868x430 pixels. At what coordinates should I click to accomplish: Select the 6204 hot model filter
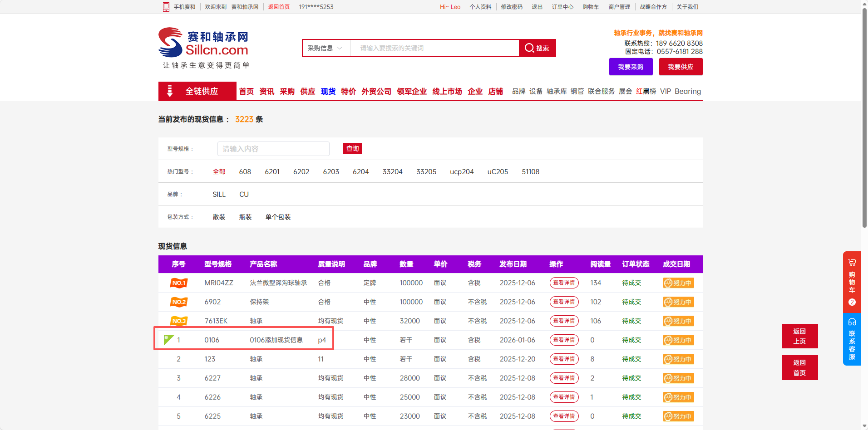click(x=360, y=172)
